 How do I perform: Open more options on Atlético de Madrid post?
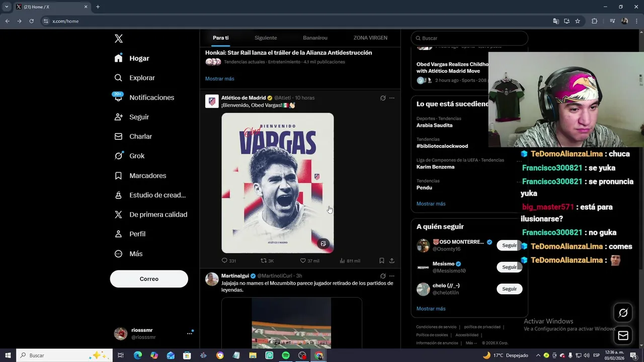pyautogui.click(x=392, y=98)
